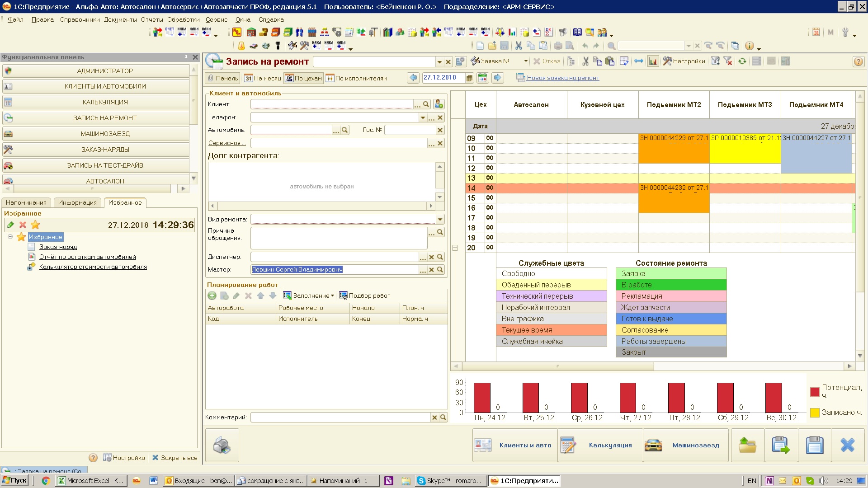Click the Машинозаезд button at bottom
868x488 pixels.
[x=686, y=445]
